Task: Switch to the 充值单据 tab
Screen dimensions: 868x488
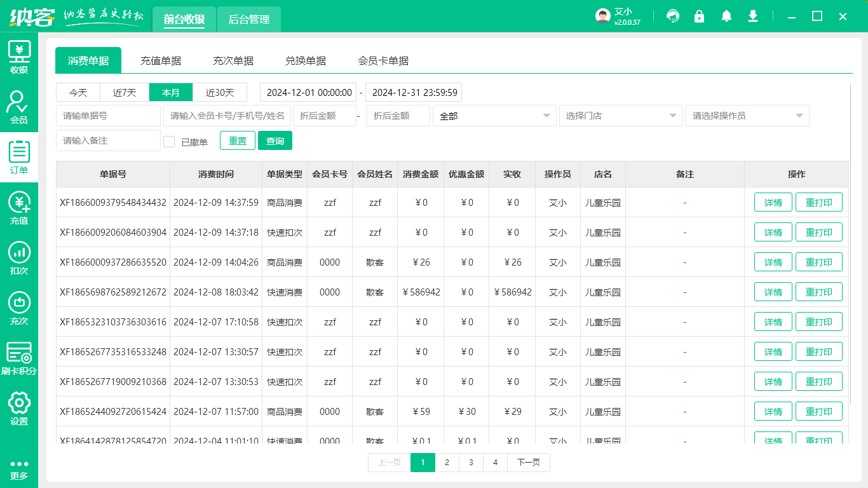Action: coord(161,60)
